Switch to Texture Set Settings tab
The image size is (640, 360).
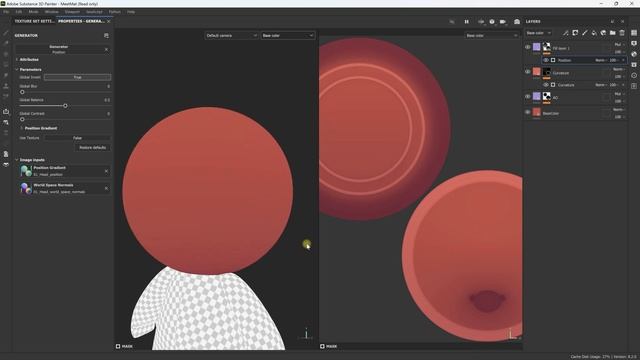[34, 21]
